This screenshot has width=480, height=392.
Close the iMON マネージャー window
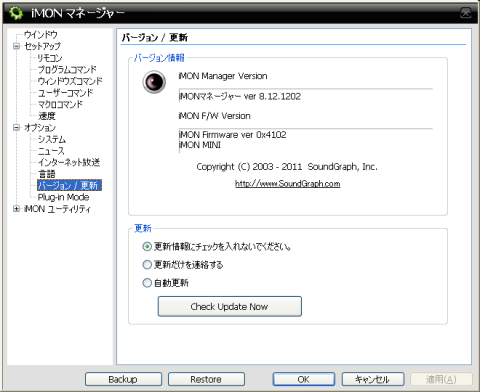[x=466, y=13]
